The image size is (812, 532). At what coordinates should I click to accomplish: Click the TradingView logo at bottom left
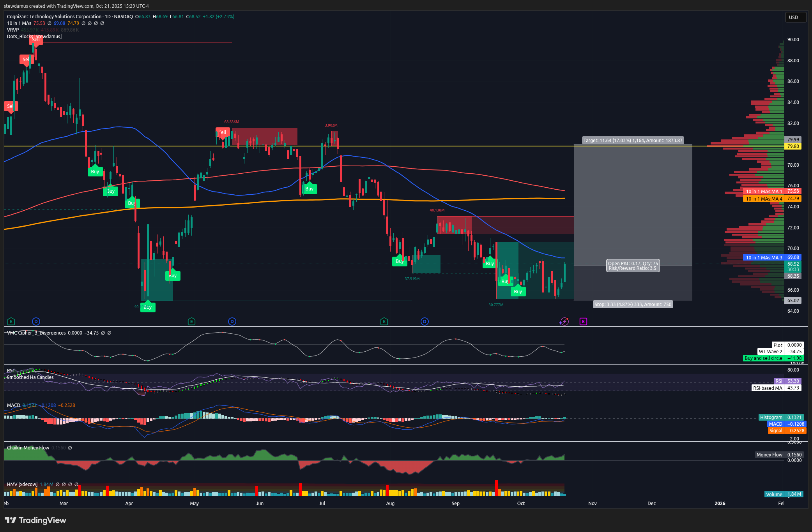point(35,520)
